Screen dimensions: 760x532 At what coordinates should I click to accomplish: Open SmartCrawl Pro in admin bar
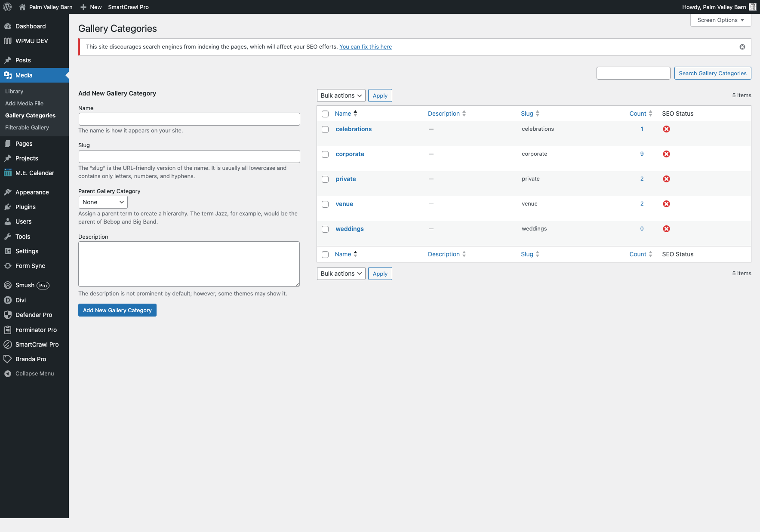pyautogui.click(x=128, y=7)
